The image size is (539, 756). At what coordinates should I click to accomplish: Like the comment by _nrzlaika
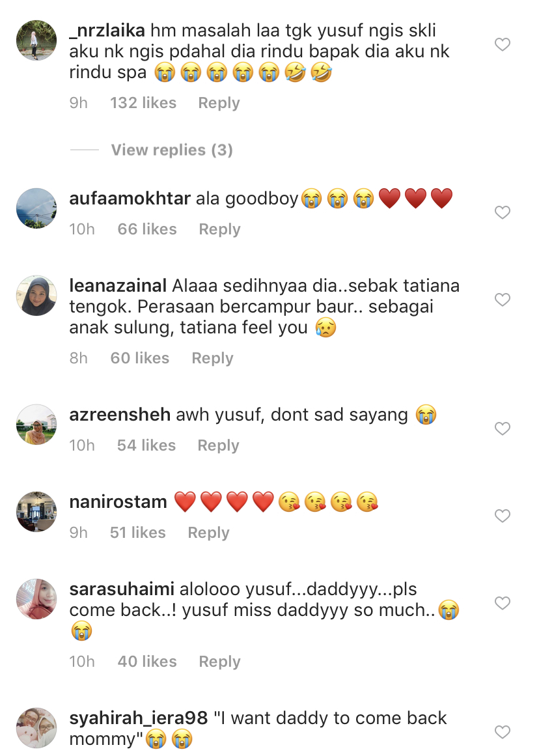[x=503, y=44]
